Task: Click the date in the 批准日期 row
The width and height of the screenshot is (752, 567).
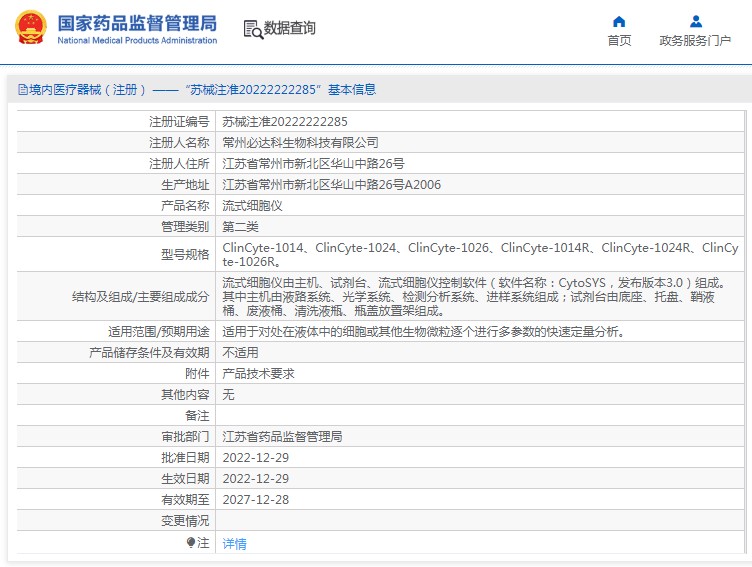Action: [x=255, y=457]
